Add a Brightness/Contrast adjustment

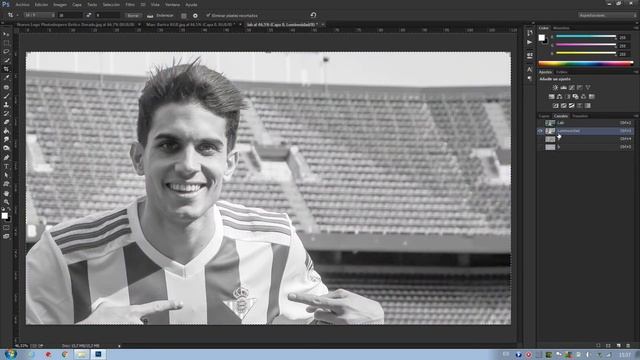point(555,87)
